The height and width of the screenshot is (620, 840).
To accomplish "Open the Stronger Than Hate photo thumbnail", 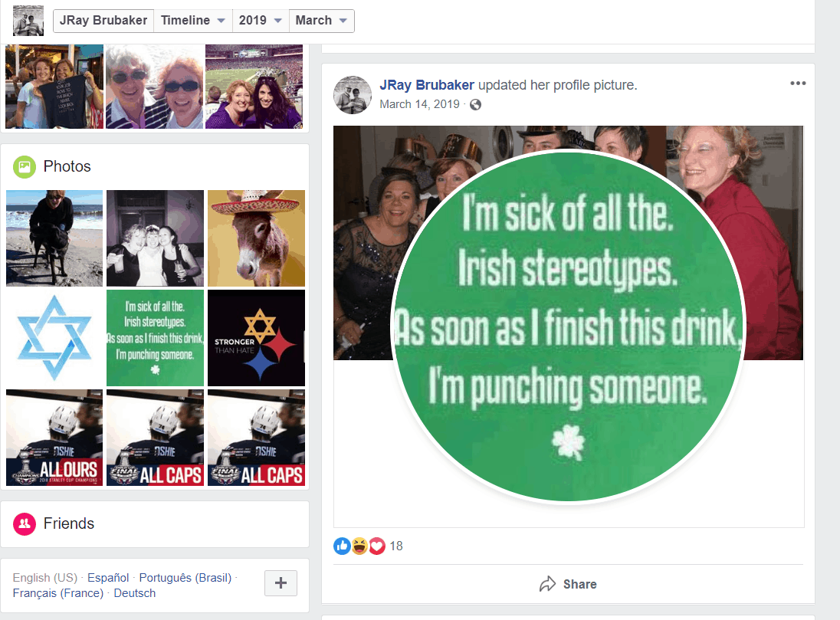I will click(x=256, y=338).
